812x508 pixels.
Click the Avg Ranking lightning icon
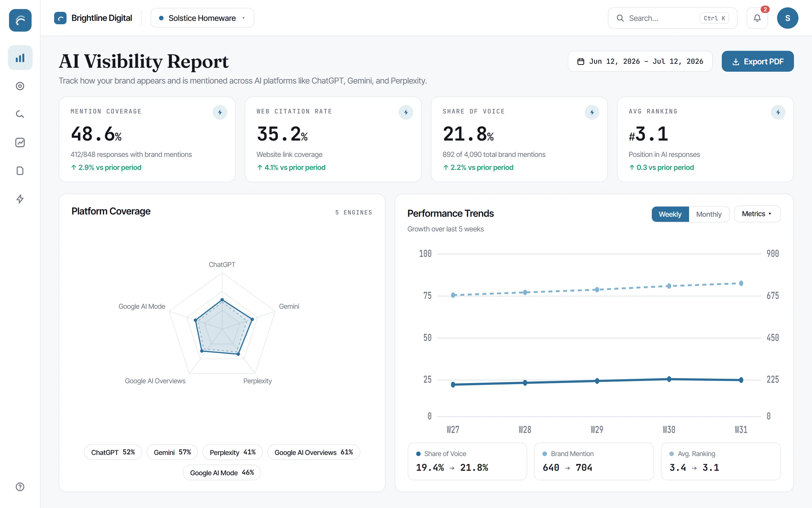coord(778,112)
